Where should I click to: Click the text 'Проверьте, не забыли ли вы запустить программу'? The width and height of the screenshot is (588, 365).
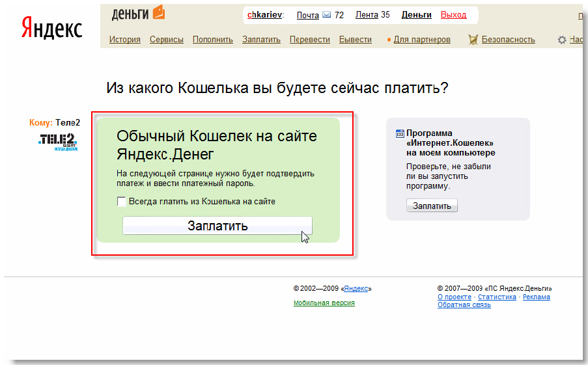coord(449,176)
